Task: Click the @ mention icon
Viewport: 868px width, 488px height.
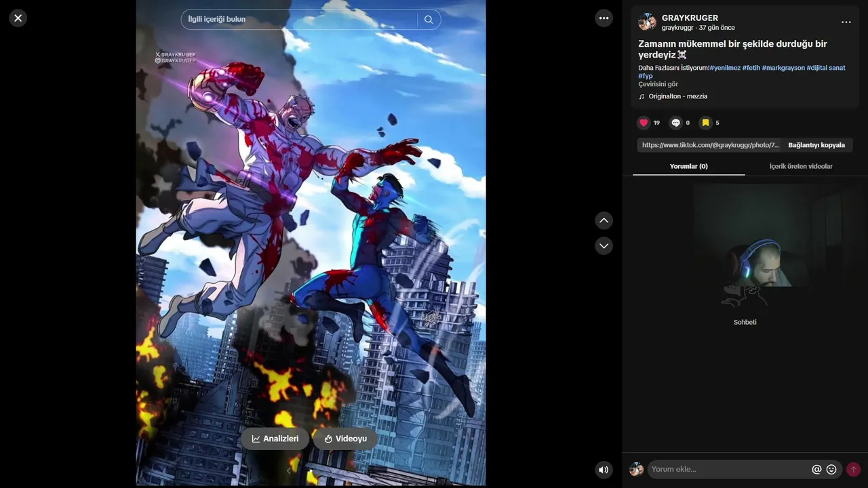Action: (x=816, y=469)
